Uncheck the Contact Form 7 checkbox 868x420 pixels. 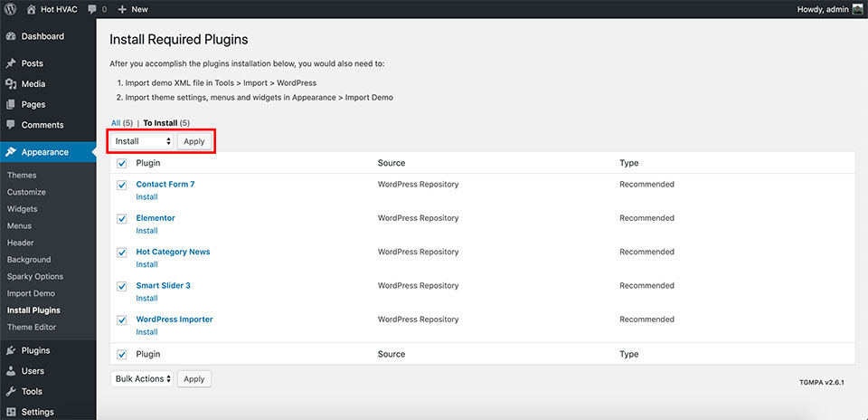(x=122, y=185)
